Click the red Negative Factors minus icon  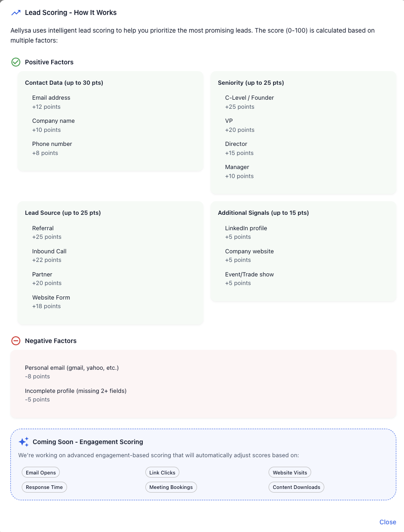click(16, 341)
